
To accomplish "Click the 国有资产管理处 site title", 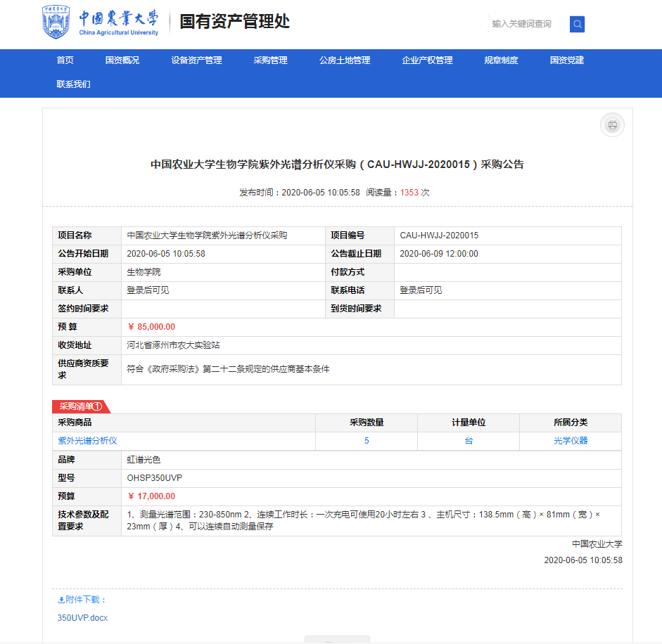I will pyautogui.click(x=234, y=22).
